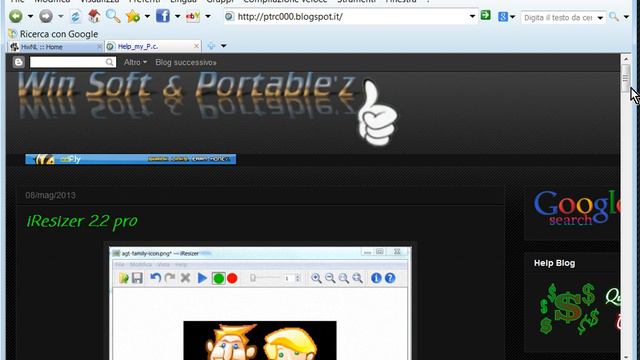Click the blue Help question icon in iResizer toolbar
640x360 pixels.
(x=390, y=278)
